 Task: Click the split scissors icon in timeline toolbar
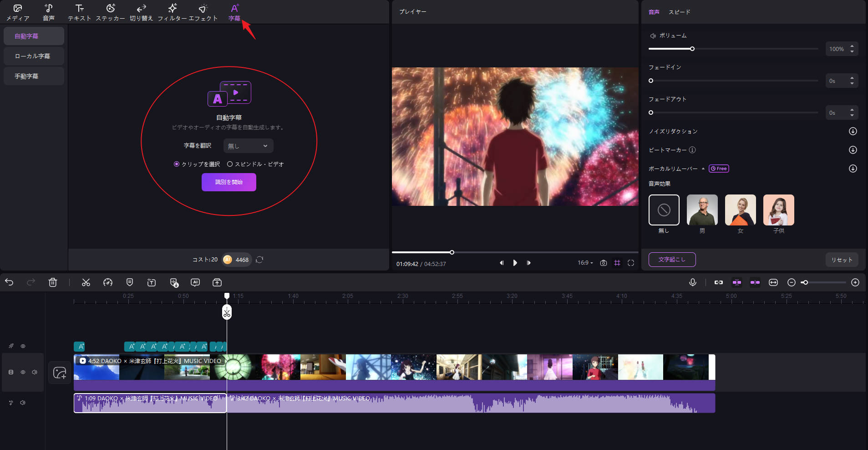coord(86,282)
